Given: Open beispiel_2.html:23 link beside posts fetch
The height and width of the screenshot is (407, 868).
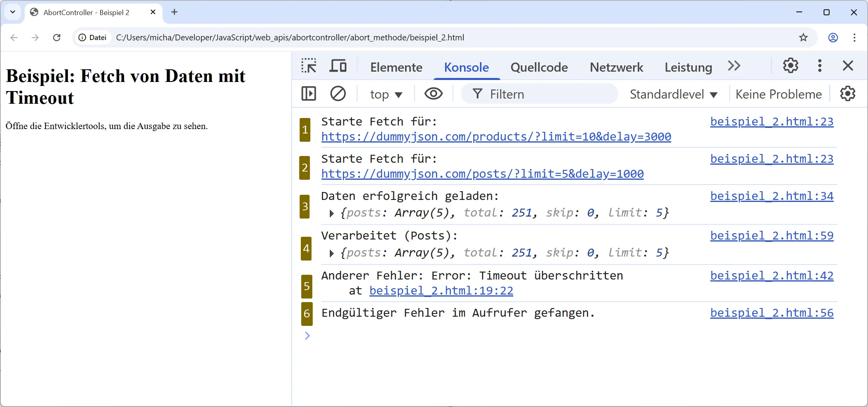Looking at the screenshot, I should tap(772, 159).
